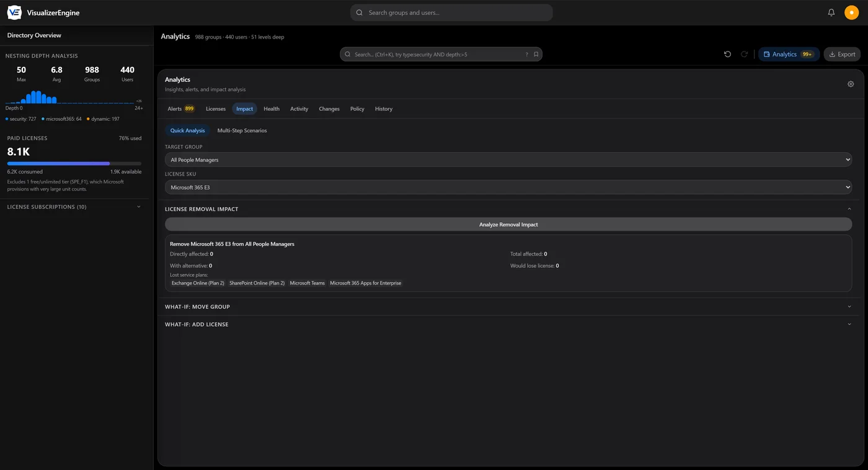868x470 pixels.
Task: Undo the last action
Action: point(727,55)
